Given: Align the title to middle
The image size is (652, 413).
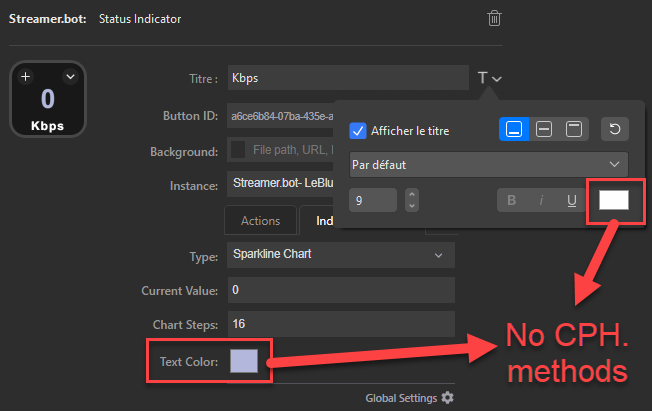Looking at the screenshot, I should click(x=544, y=129).
